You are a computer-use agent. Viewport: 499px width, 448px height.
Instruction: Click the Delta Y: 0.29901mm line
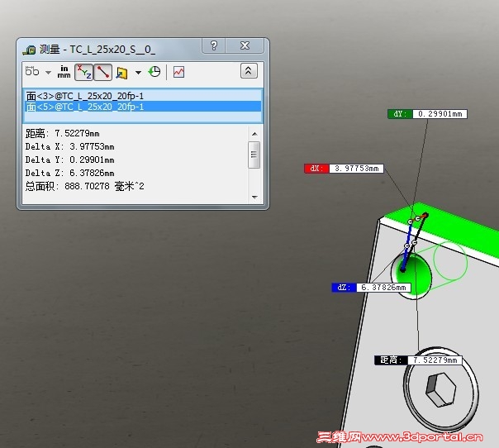tap(69, 160)
